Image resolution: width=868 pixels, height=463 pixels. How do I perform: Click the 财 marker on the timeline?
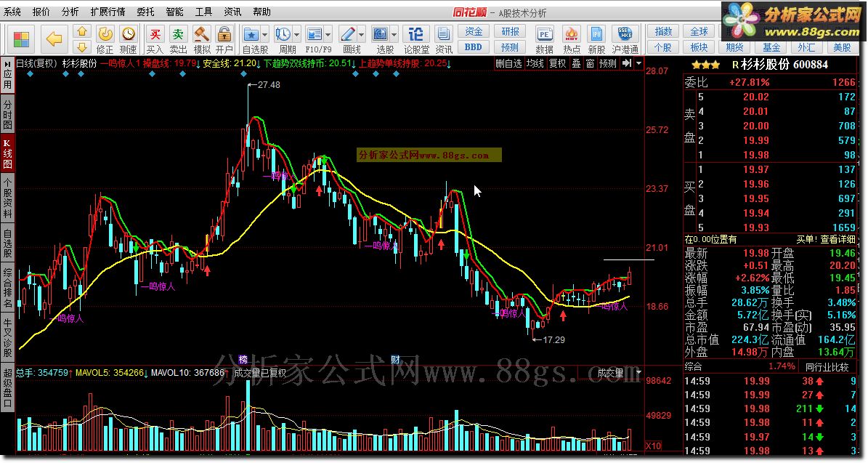click(395, 360)
